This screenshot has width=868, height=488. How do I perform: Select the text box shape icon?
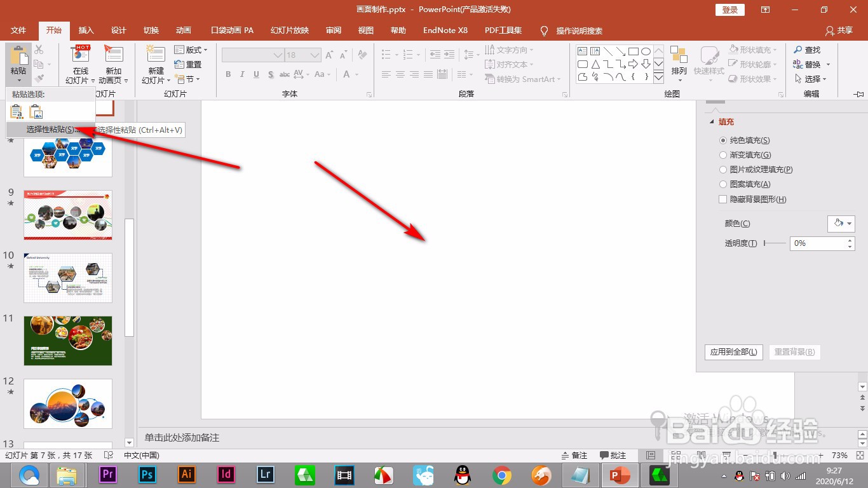(x=583, y=51)
